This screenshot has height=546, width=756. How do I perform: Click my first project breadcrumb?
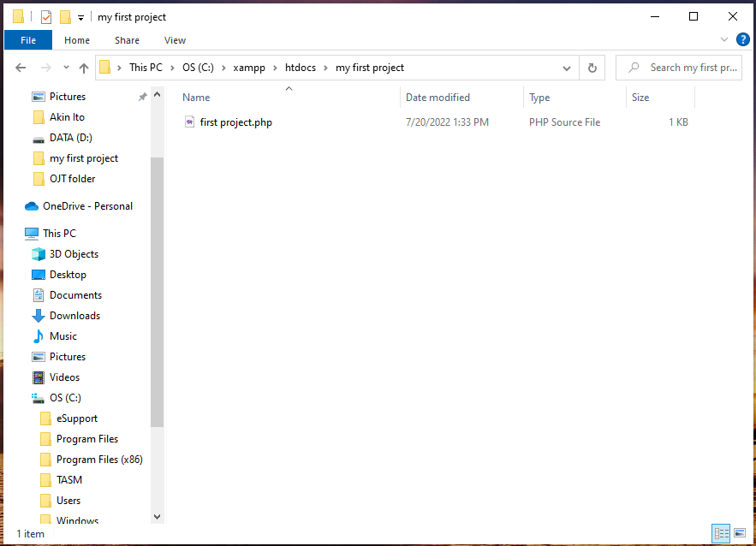[370, 68]
